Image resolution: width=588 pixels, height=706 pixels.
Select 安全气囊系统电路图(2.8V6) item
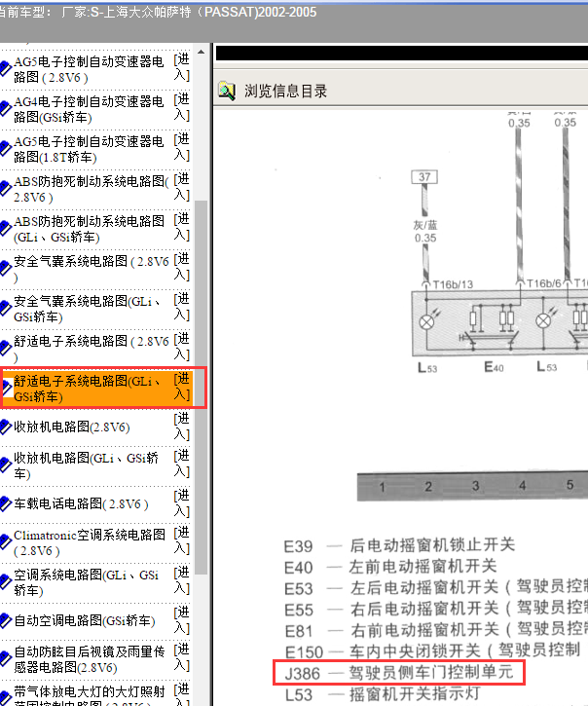click(91, 269)
